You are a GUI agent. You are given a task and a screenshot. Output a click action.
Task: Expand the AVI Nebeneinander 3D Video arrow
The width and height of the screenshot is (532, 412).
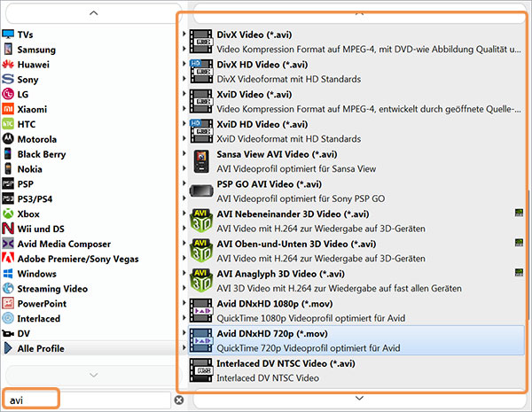tap(184, 213)
